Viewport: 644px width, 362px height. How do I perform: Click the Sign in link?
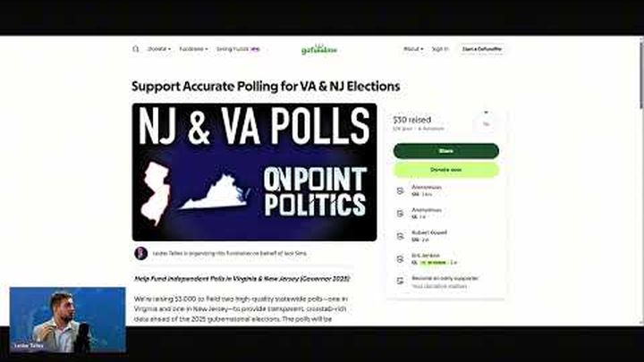[x=440, y=49]
